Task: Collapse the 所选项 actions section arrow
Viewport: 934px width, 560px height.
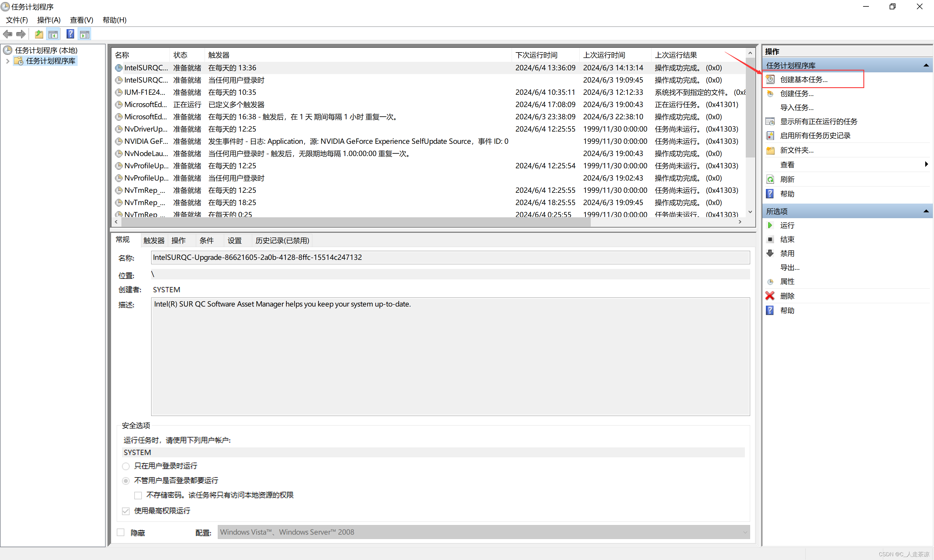Action: (x=926, y=211)
